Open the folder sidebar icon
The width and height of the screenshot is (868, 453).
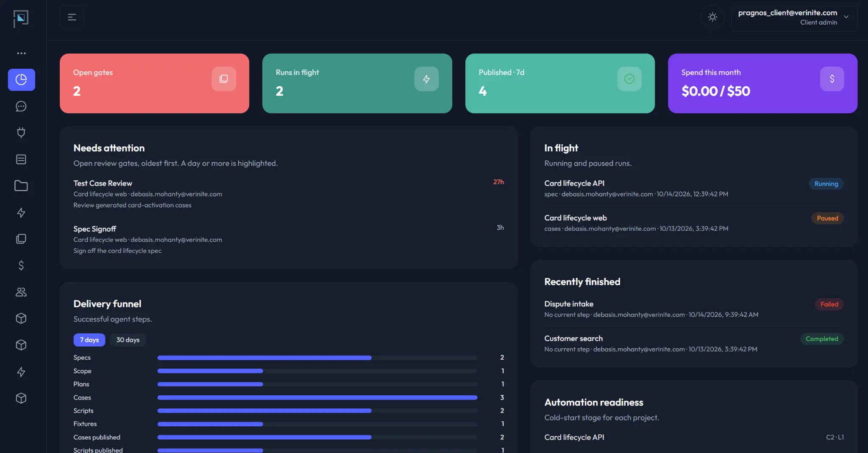(21, 186)
